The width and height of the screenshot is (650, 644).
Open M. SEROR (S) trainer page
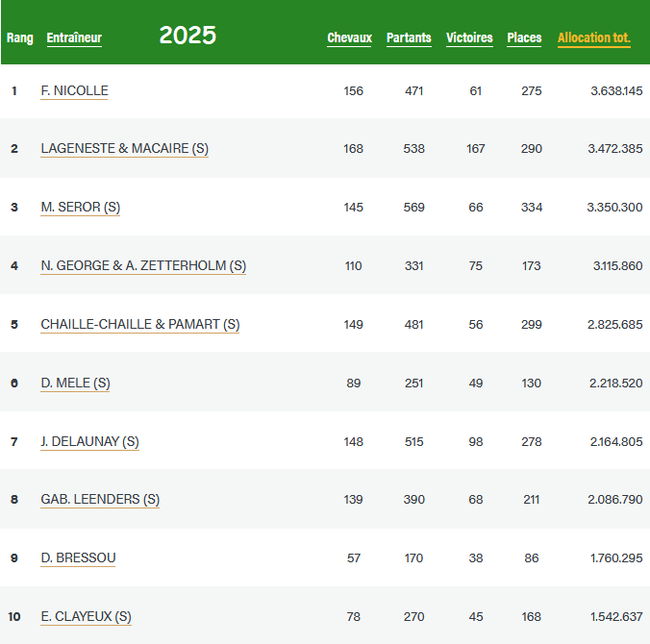(x=80, y=207)
